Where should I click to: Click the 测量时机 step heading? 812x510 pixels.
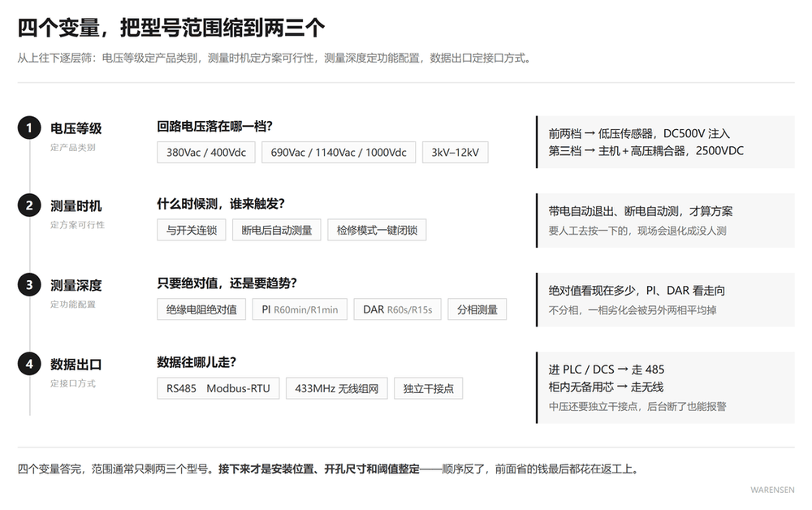pos(76,206)
